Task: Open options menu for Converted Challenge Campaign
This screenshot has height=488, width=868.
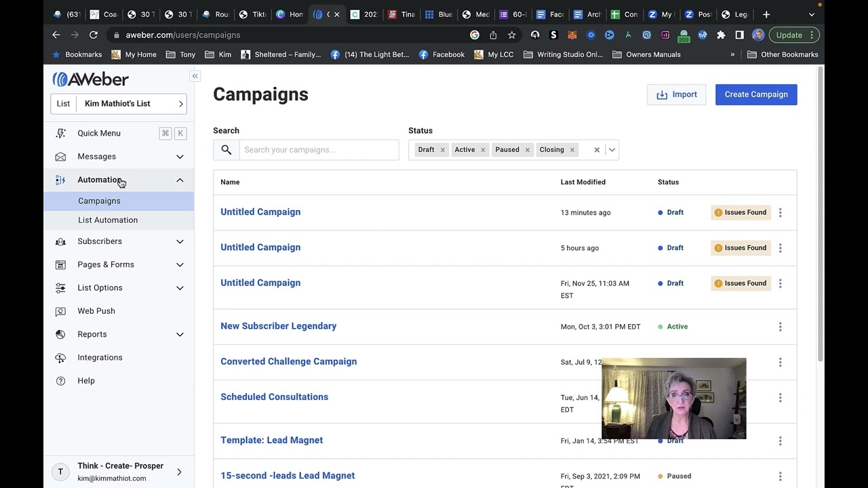Action: pos(780,362)
